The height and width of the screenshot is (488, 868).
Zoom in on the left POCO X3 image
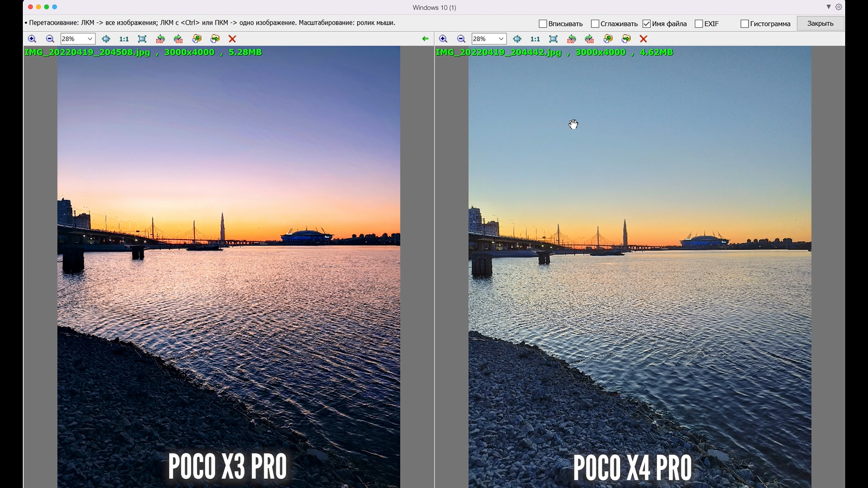click(32, 39)
